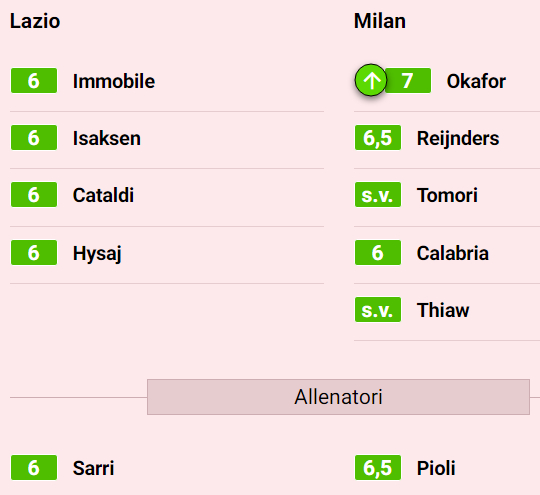540x495 pixels.
Task: Select coach name Sarri
Action: tap(93, 468)
